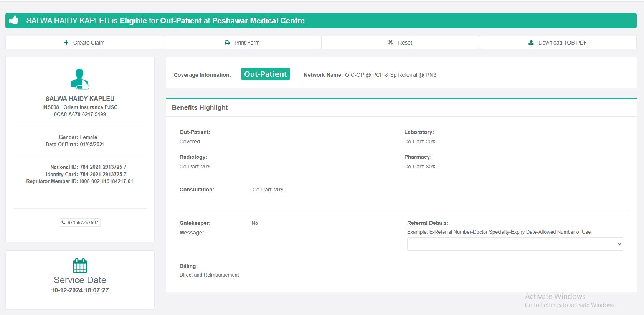Screen dimensions: 644x315
Task: Click the patient avatar icon
Action: coord(80,79)
